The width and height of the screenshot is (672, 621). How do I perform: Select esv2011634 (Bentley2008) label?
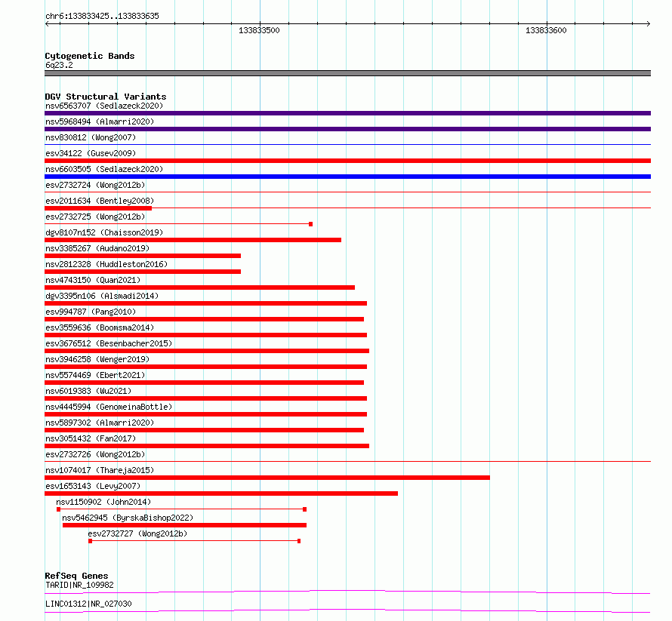click(100, 201)
